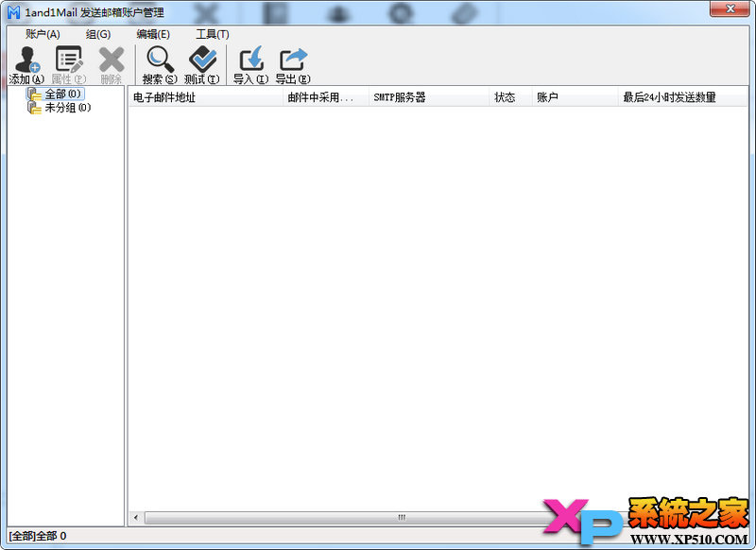Screen dimensions: 756x550
Task: Open the 组(G) menu
Action: [x=98, y=34]
